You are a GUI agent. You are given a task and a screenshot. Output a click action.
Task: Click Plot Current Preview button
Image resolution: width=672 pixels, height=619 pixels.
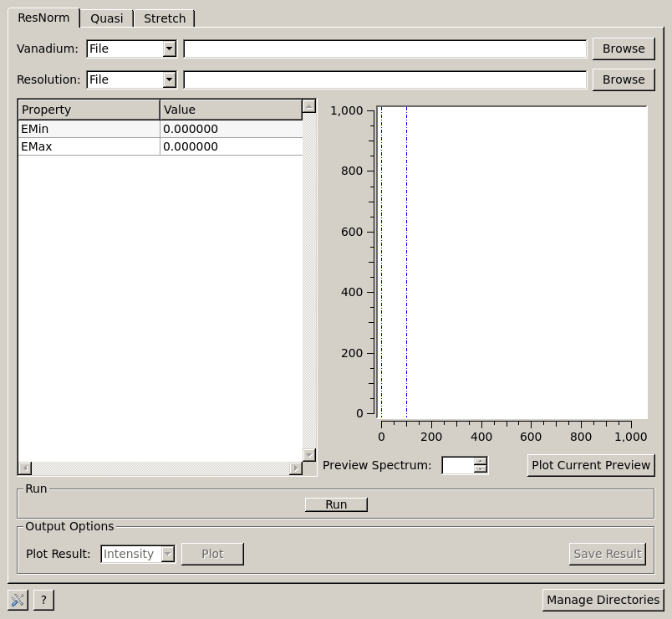[x=590, y=465]
